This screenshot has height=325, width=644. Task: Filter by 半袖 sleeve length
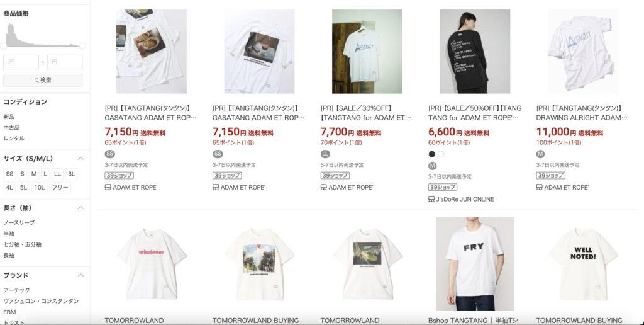click(x=9, y=234)
